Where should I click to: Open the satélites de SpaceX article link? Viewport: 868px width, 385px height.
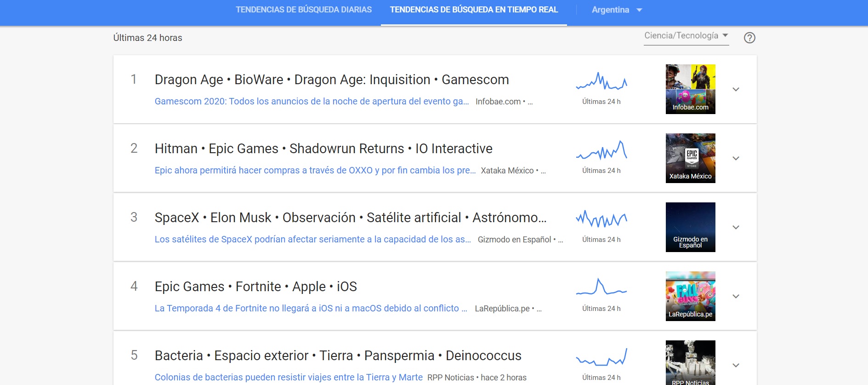(x=312, y=239)
